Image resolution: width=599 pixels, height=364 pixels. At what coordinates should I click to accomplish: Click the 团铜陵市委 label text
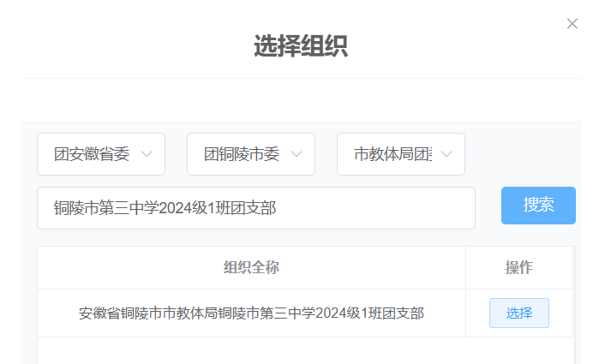[242, 154]
